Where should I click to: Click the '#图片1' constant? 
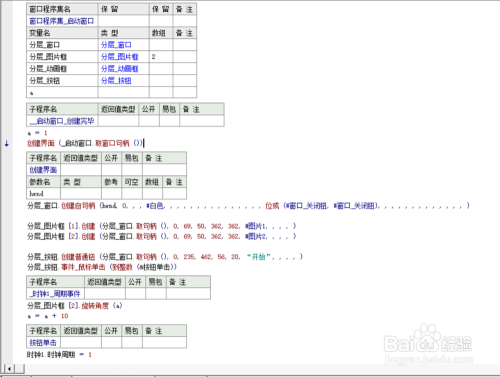point(256,226)
